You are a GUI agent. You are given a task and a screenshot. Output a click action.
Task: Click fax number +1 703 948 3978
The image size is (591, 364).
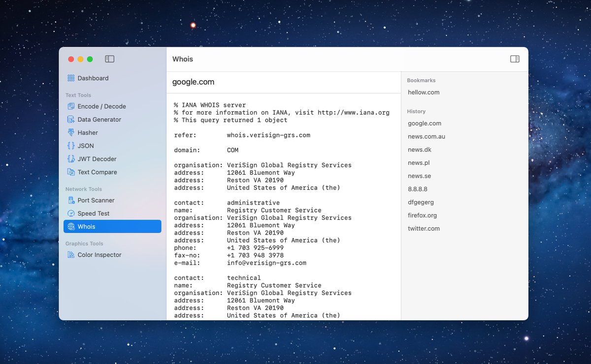(x=255, y=255)
